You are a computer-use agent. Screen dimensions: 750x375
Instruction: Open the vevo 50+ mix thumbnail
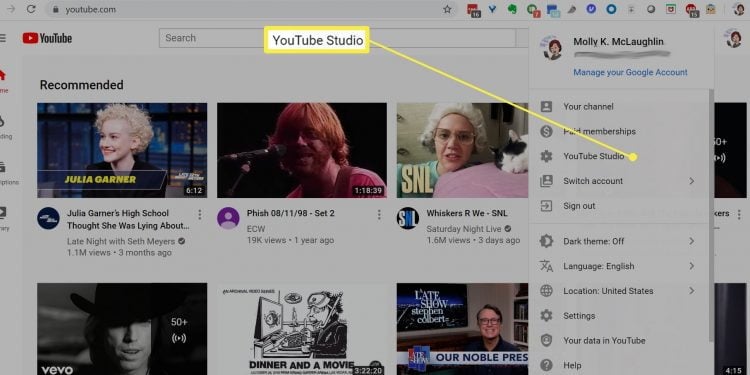[122, 329]
